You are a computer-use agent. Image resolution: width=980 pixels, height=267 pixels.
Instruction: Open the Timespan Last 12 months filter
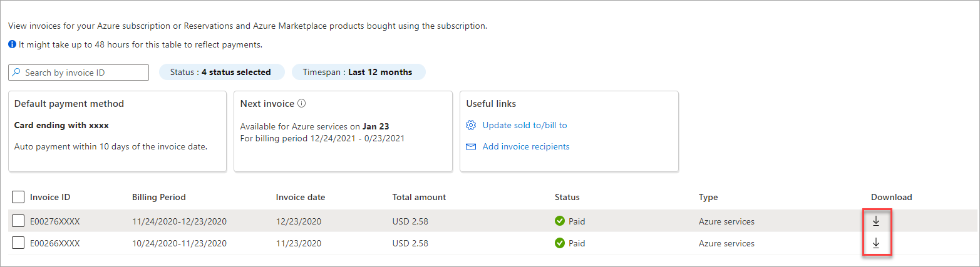pyautogui.click(x=358, y=73)
